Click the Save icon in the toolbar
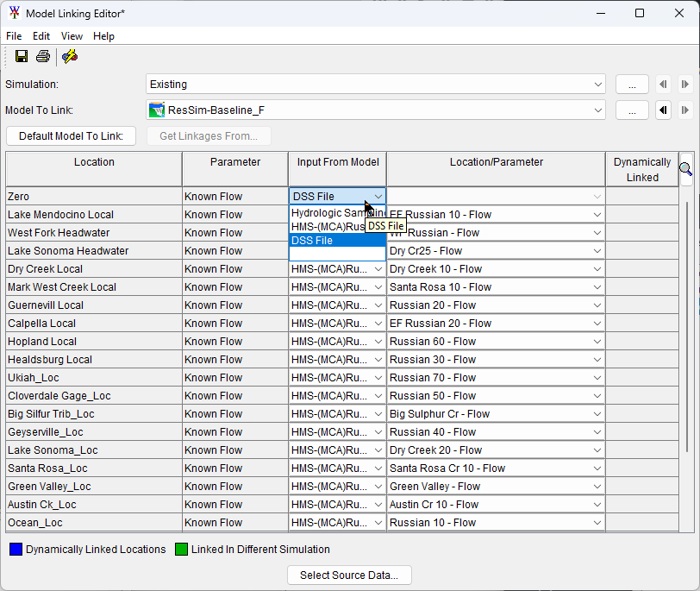This screenshot has width=700, height=591. (22, 57)
